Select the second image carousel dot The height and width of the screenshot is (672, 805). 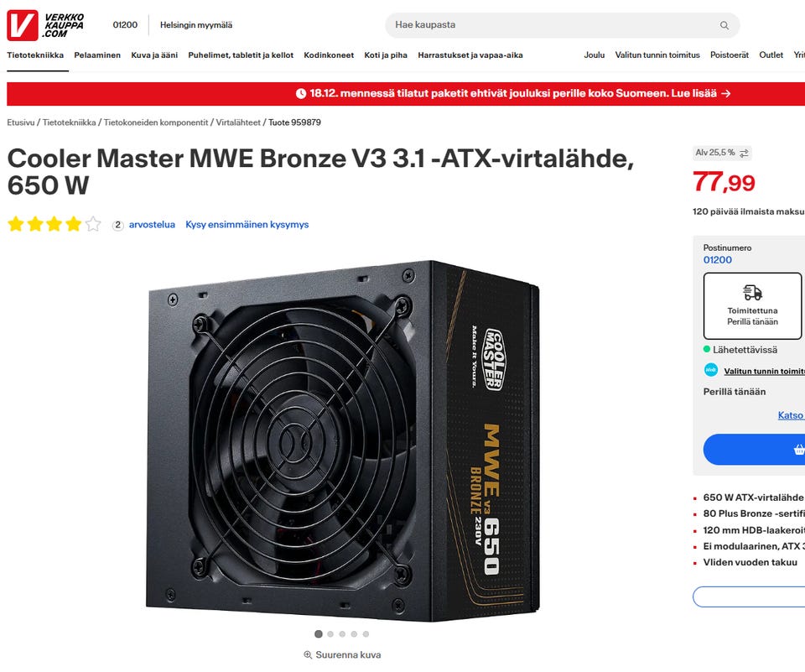(330, 634)
